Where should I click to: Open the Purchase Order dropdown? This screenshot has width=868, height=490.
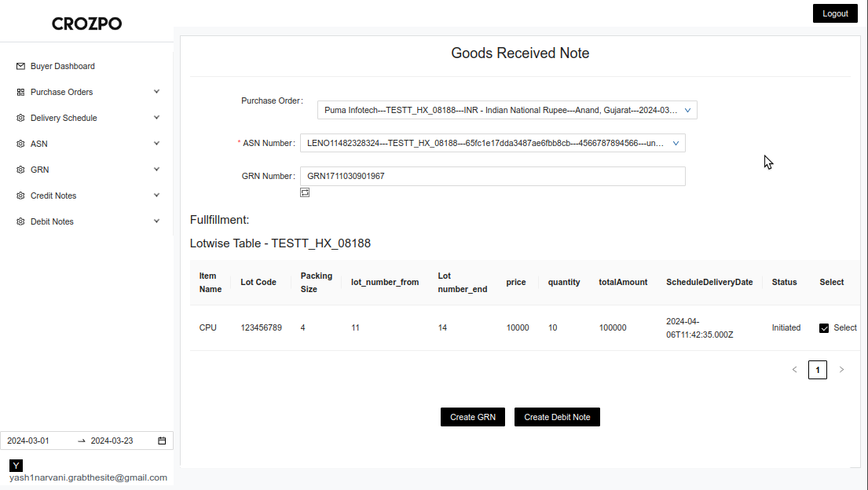(x=507, y=111)
